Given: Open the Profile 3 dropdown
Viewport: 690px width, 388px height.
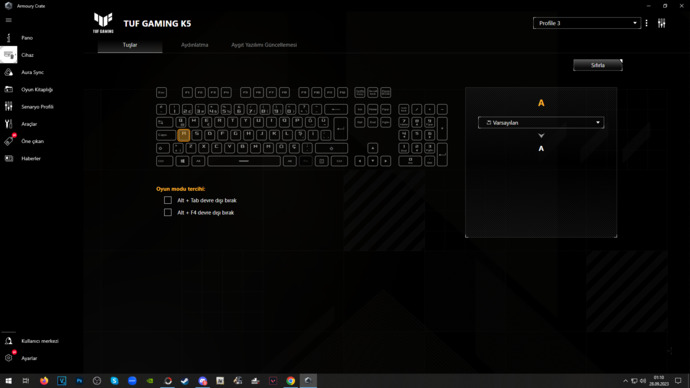Looking at the screenshot, I should [587, 23].
